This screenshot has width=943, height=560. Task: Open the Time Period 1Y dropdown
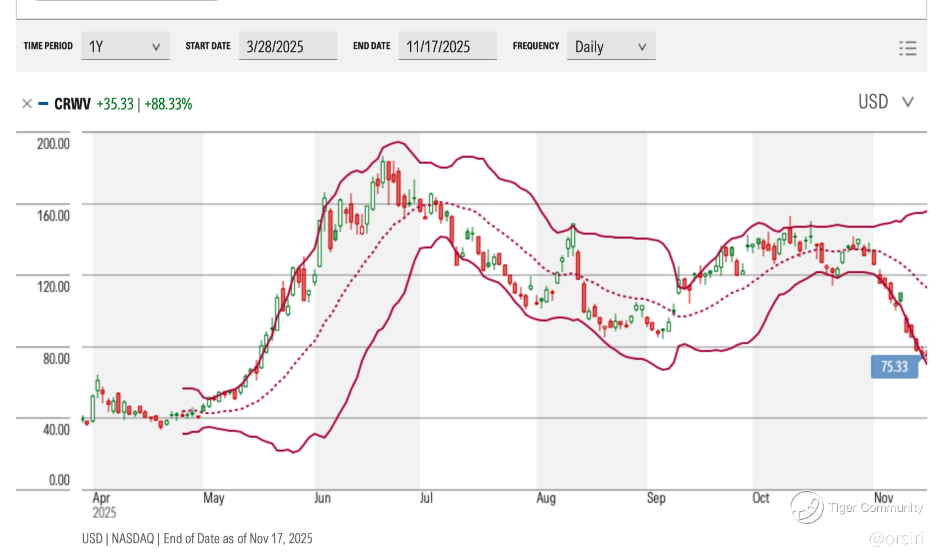(125, 46)
